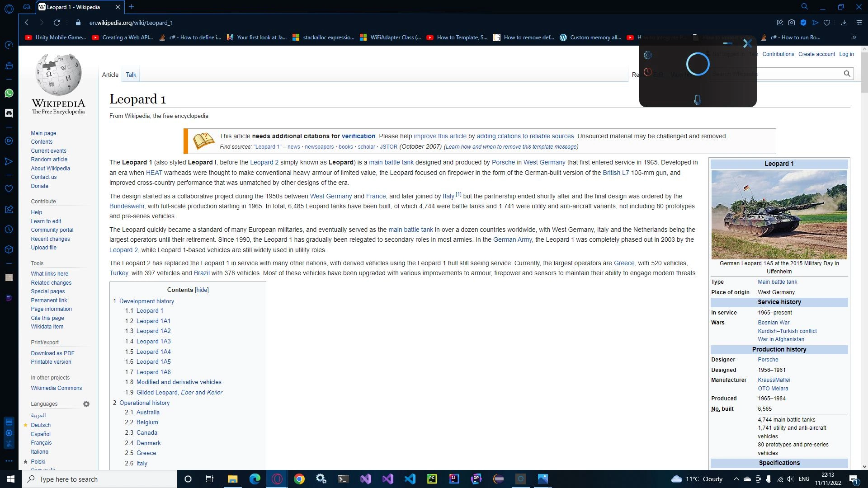The image size is (868, 488).
Task: Follow the Porsche link in first paragraph
Action: (503, 163)
